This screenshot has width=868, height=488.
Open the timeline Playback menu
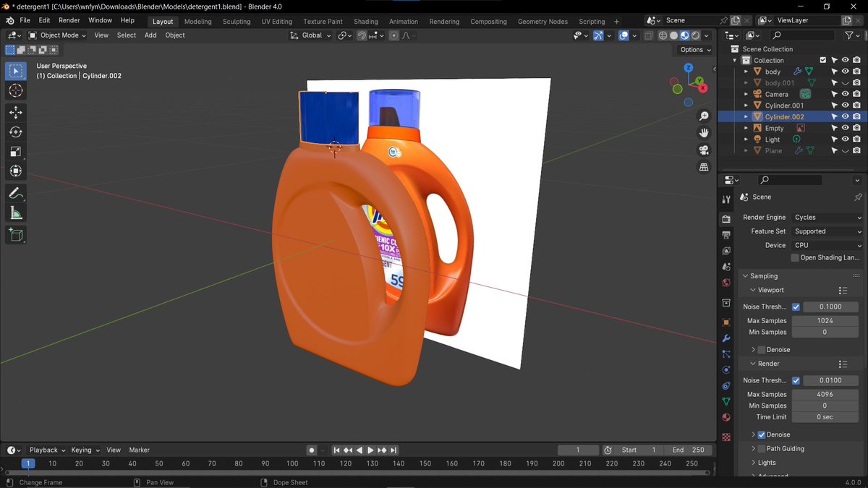click(x=47, y=450)
